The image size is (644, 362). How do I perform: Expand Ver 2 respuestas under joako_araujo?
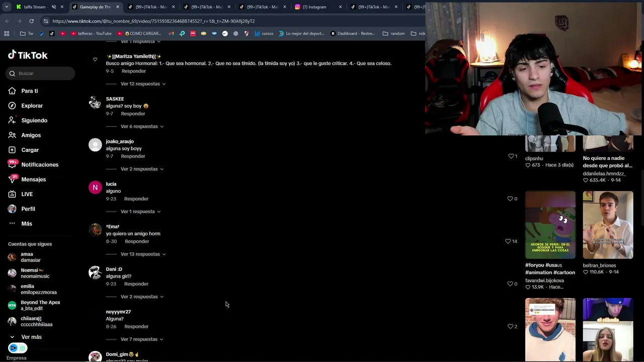[x=142, y=169]
